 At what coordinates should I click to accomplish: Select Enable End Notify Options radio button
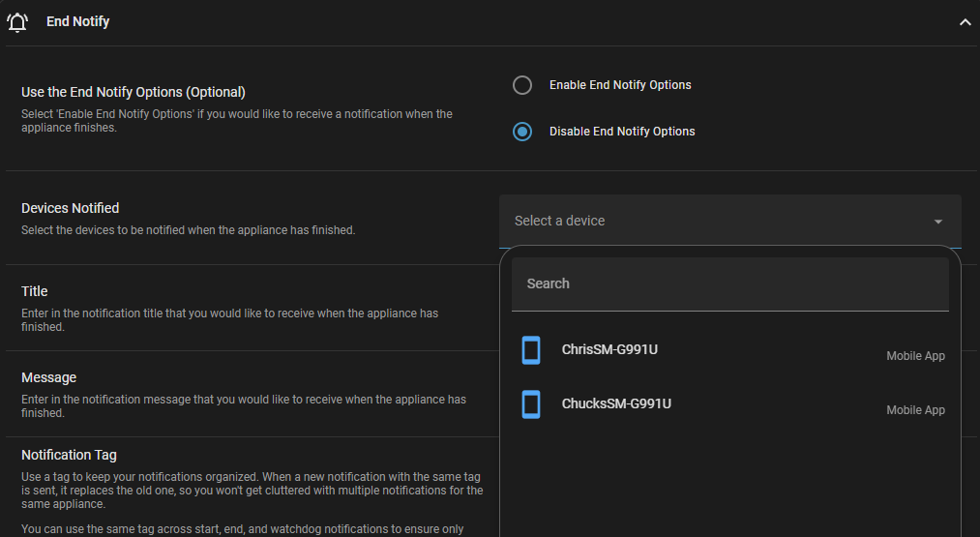point(522,85)
